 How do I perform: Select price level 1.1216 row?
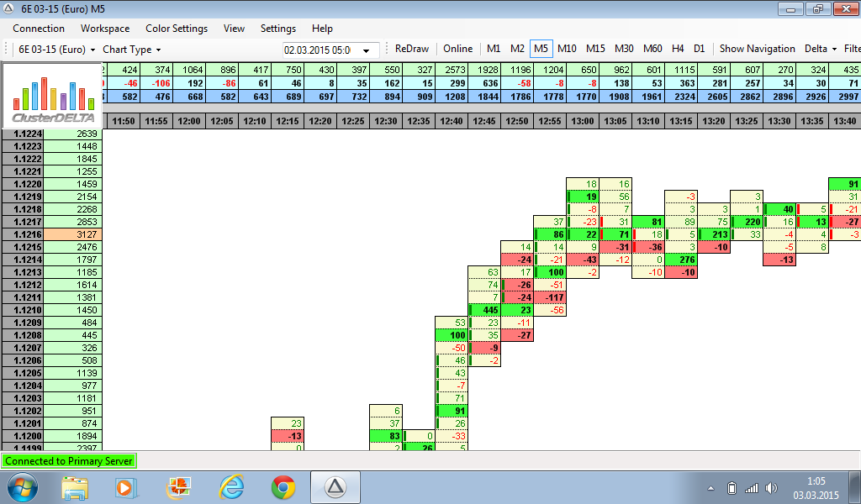tap(23, 234)
